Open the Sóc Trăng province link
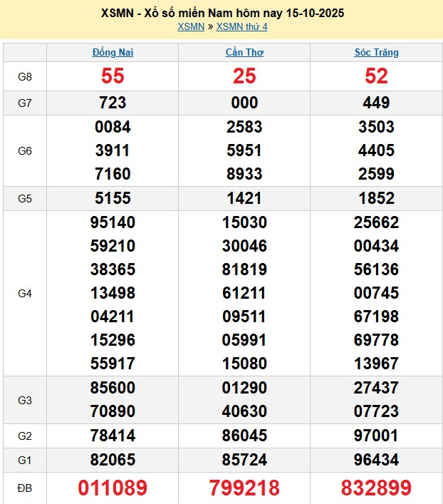443x504 pixels. tap(376, 52)
